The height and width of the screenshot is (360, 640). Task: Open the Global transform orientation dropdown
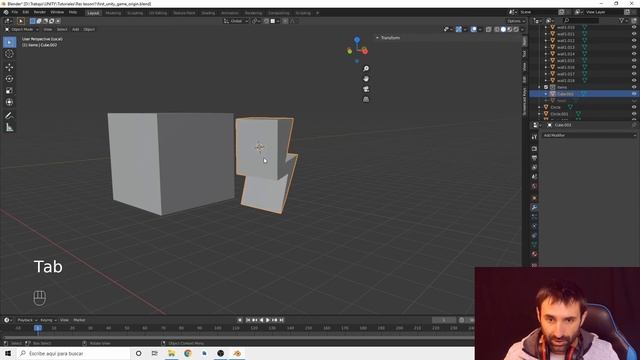pyautogui.click(x=236, y=21)
